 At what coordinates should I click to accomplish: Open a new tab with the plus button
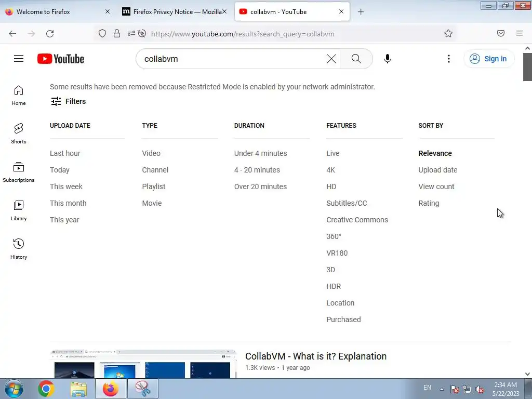point(361,12)
